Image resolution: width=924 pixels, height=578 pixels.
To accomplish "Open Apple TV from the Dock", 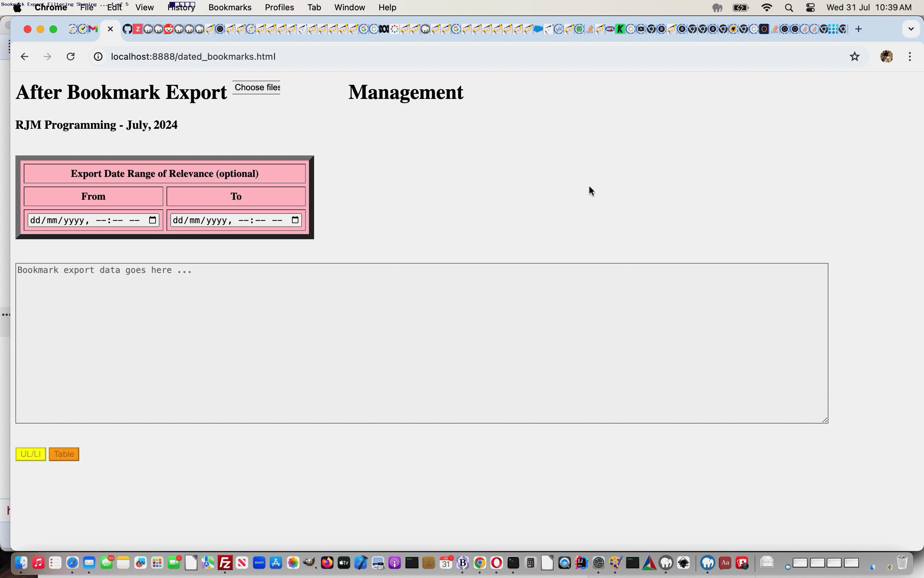I will (344, 563).
